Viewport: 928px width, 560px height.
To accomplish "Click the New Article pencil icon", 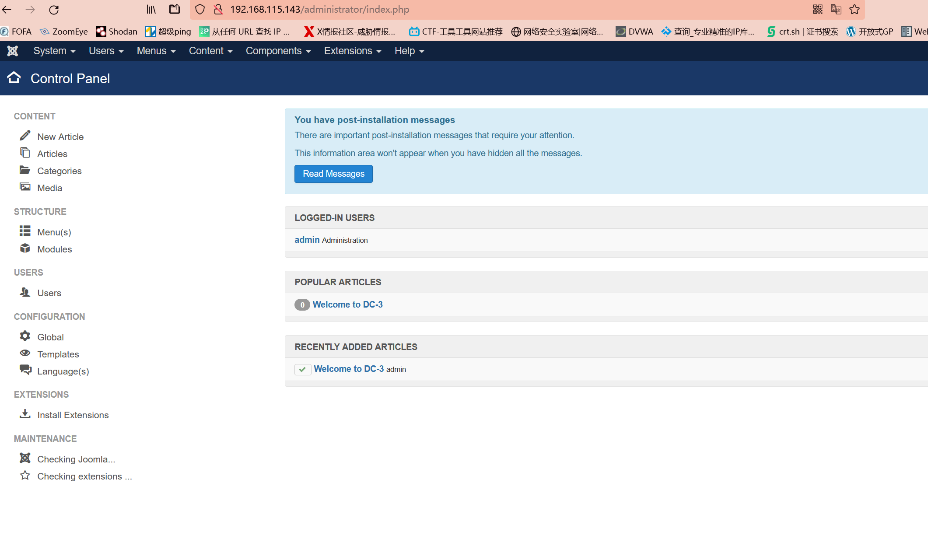I will pyautogui.click(x=25, y=136).
